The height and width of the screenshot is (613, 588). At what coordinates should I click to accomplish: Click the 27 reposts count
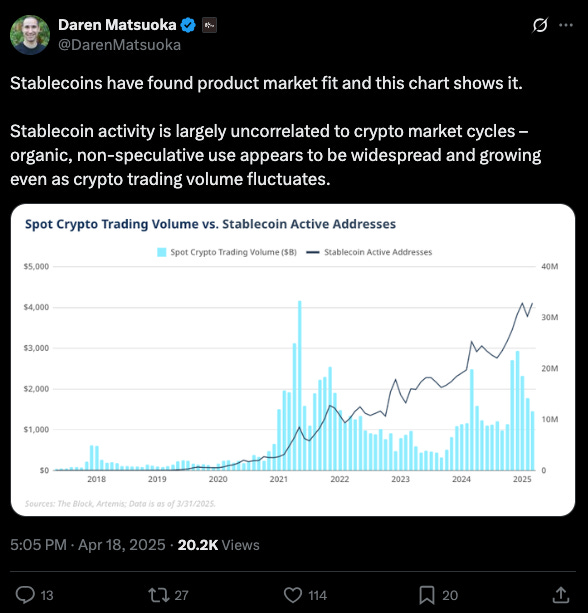[181, 595]
